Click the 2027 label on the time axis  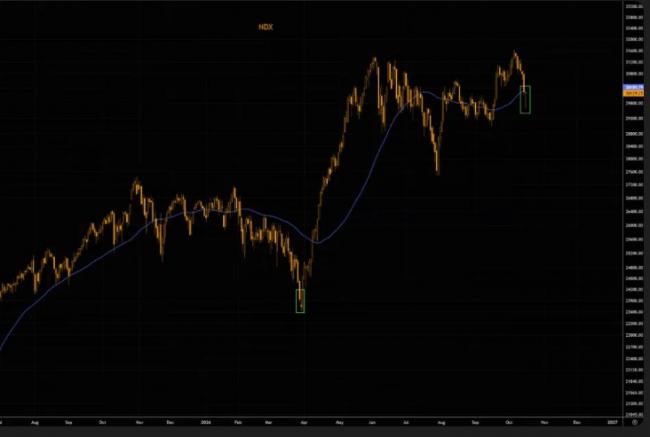click(612, 422)
